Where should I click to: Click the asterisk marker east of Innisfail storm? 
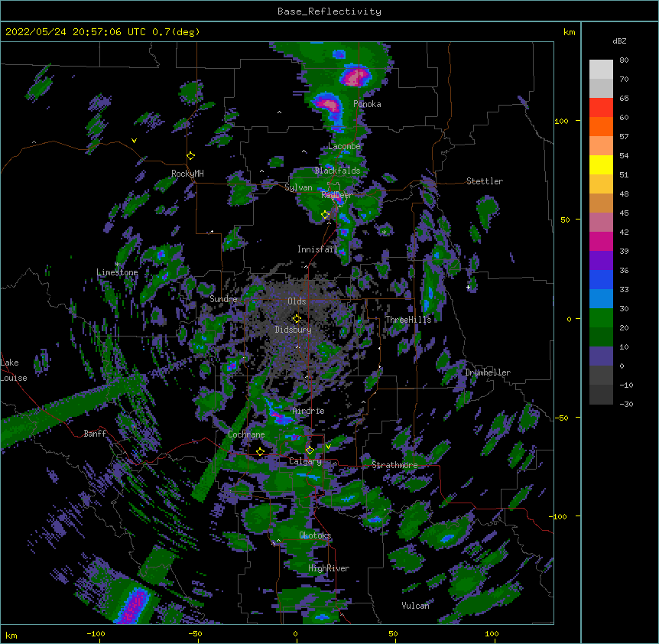384,232
